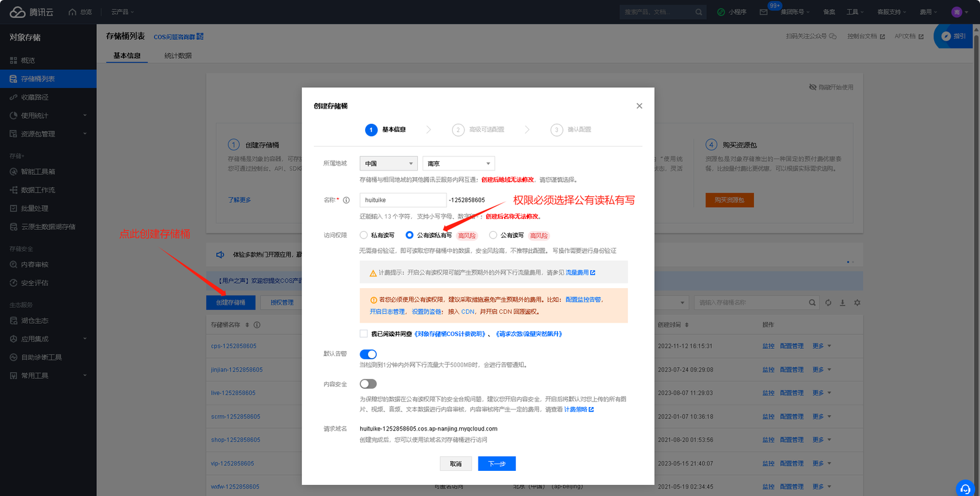Click the purple 南 account avatar
The height and width of the screenshot is (496, 980).
[x=957, y=12]
